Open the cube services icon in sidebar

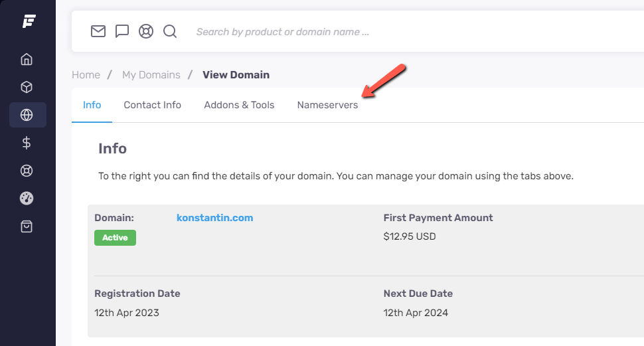click(27, 87)
